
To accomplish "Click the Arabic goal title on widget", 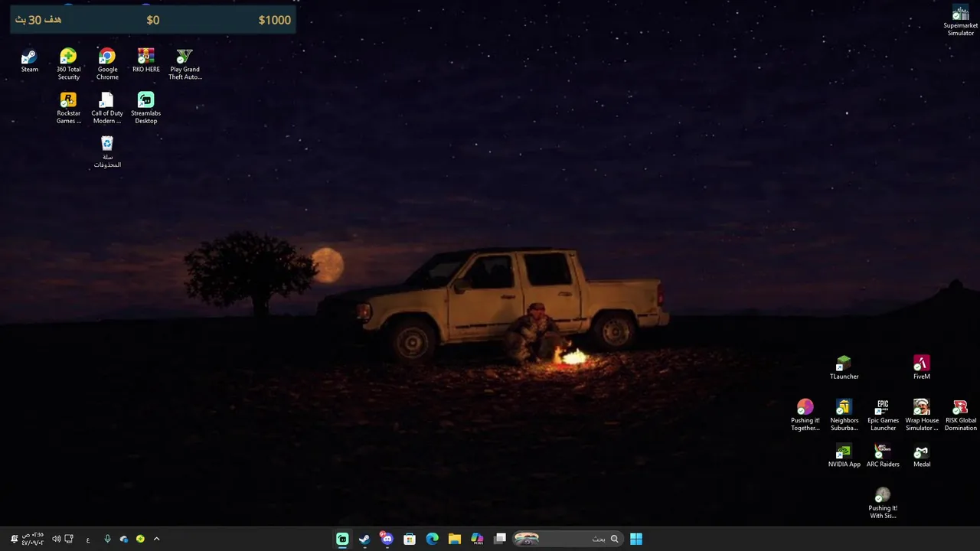I will pyautogui.click(x=38, y=20).
